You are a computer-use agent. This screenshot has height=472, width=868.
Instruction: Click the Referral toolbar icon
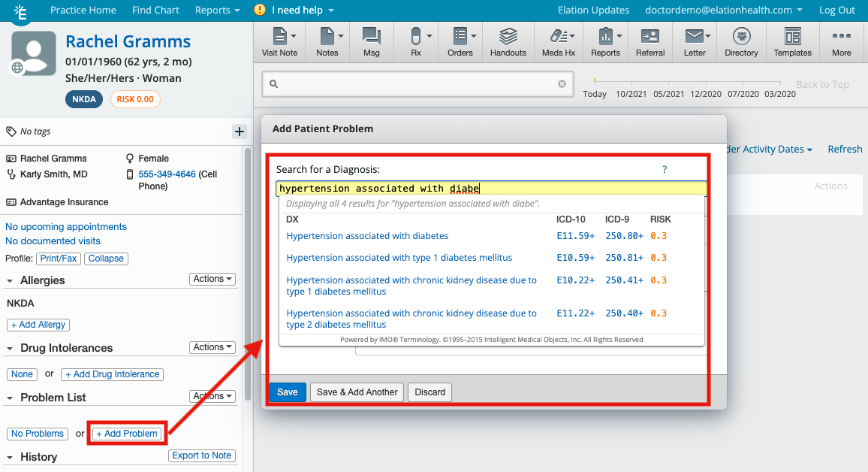click(x=649, y=42)
